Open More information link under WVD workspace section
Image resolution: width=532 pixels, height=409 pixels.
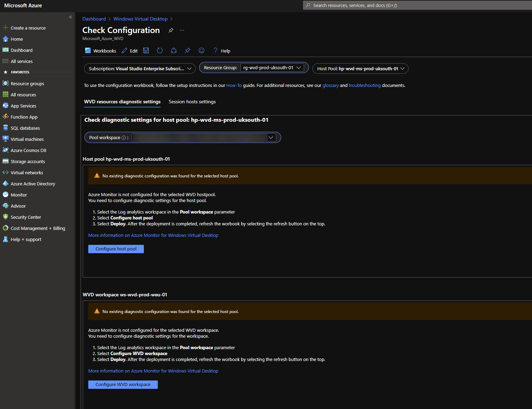[153, 371]
